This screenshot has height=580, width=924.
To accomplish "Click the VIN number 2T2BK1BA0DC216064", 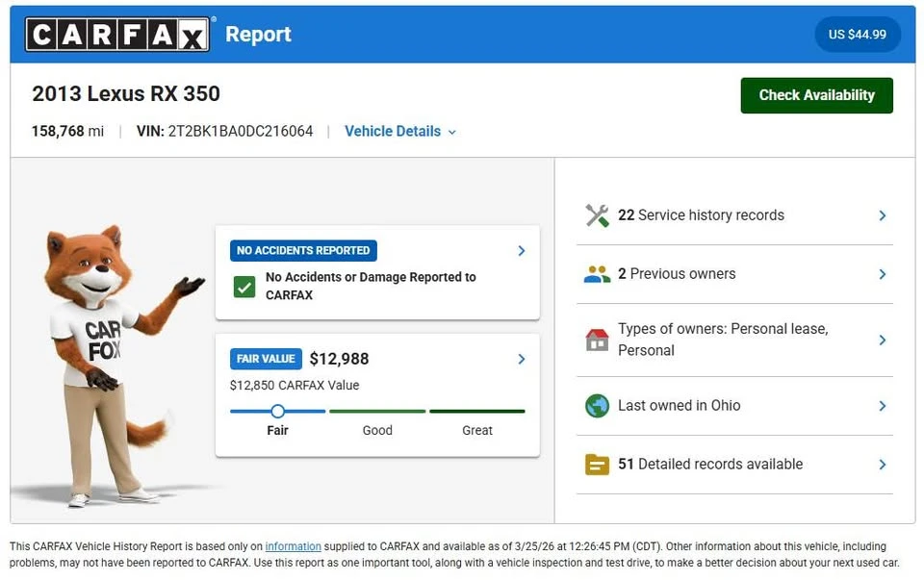I will [x=241, y=132].
